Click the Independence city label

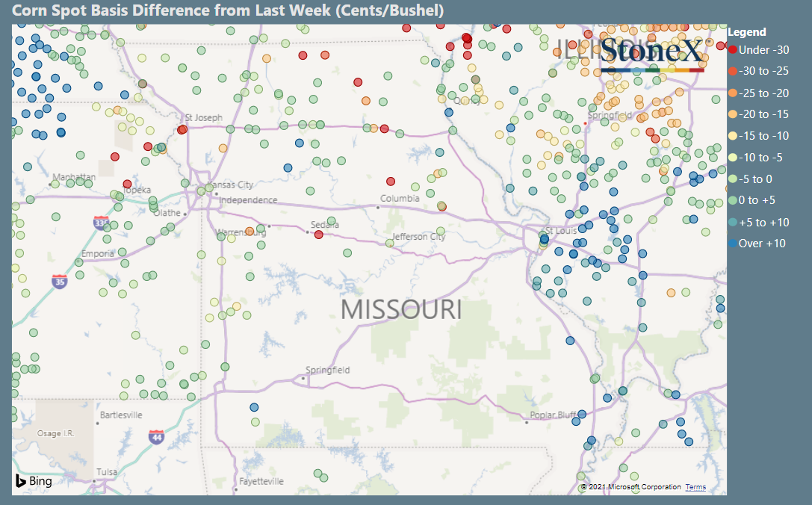pyautogui.click(x=248, y=200)
